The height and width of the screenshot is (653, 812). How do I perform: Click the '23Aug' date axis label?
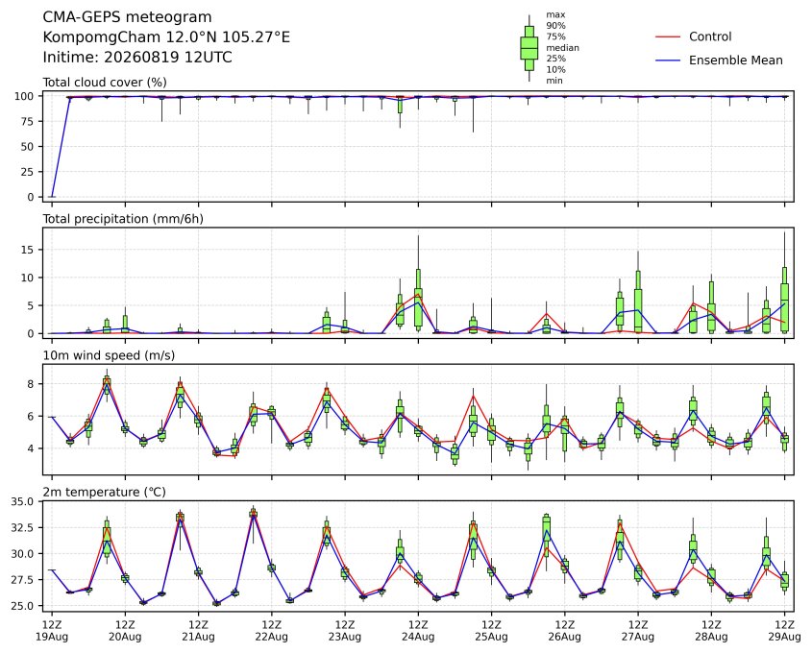click(x=345, y=637)
